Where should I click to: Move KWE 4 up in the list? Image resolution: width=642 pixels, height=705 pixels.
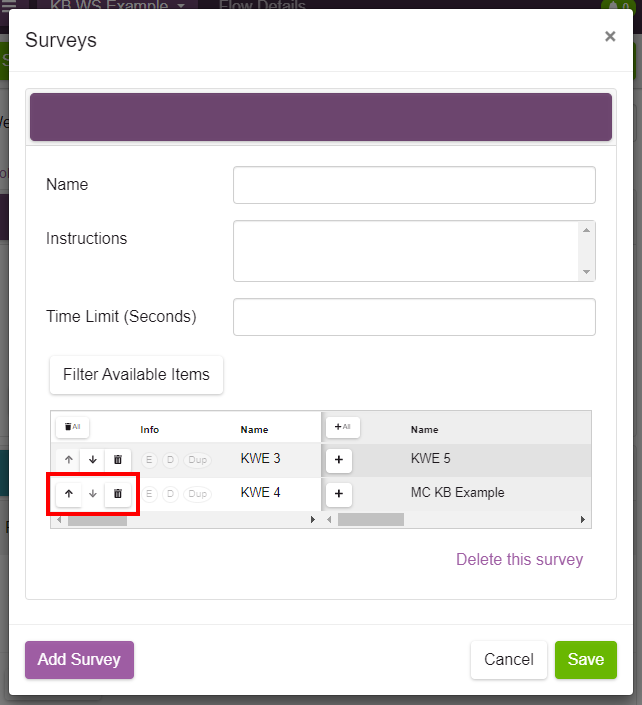[x=68, y=494]
